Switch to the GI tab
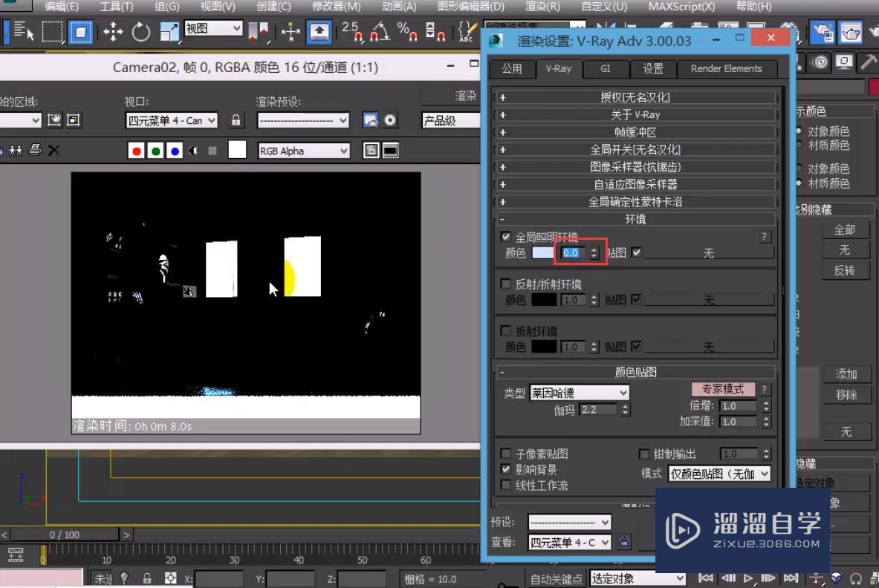The image size is (879, 588). click(606, 68)
